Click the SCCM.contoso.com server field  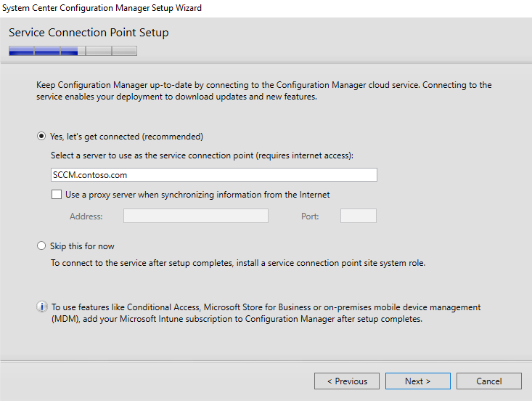pyautogui.click(x=214, y=175)
